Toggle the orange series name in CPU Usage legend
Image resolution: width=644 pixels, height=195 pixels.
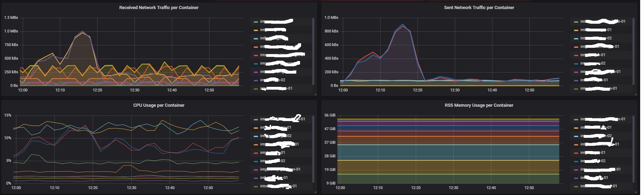(x=279, y=144)
